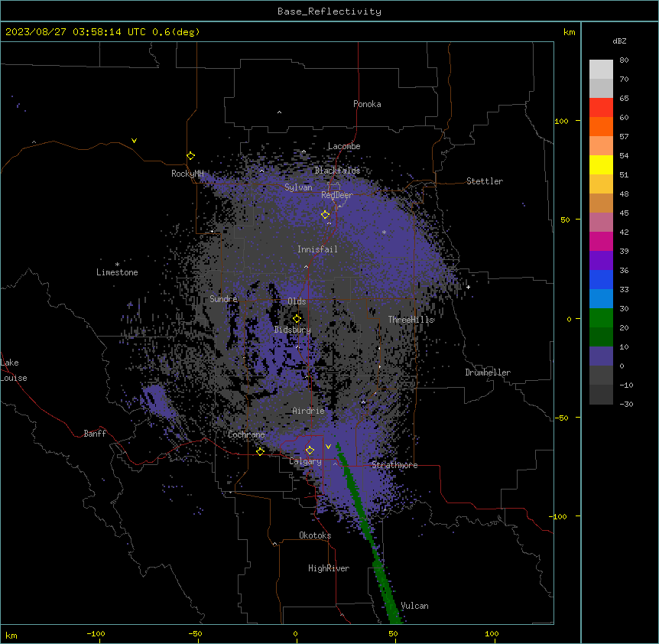Click the yellow diamond marker below RedDeer
The height and width of the screenshot is (644, 659).
click(x=326, y=215)
